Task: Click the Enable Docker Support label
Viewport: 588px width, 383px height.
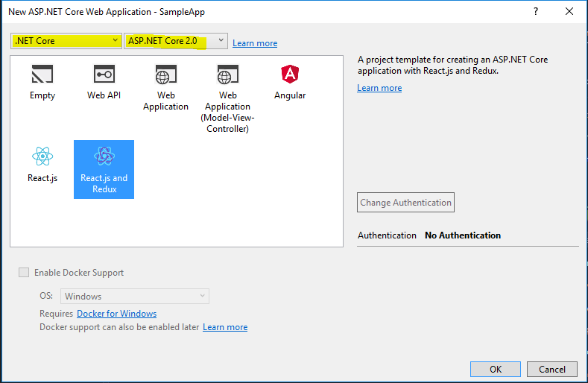Action: pos(79,273)
